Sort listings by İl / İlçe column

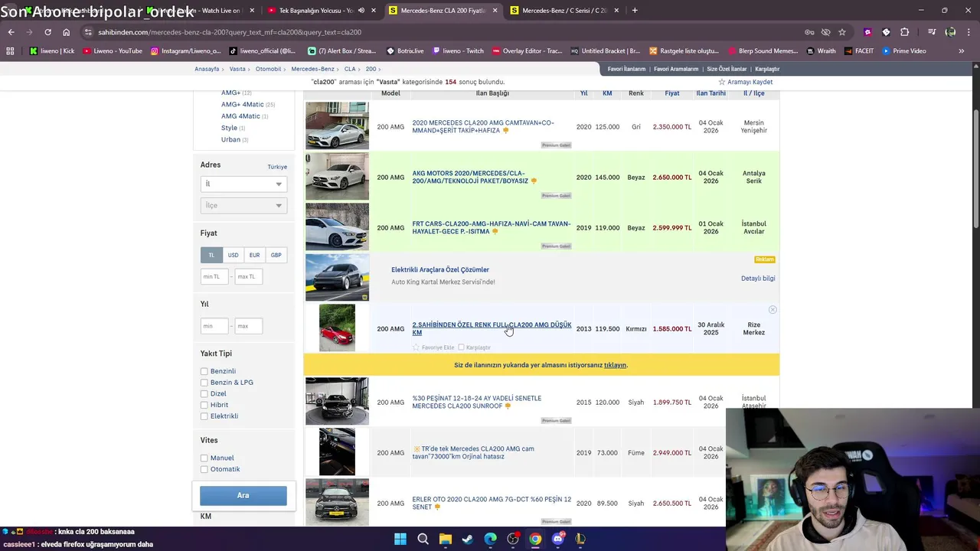754,93
